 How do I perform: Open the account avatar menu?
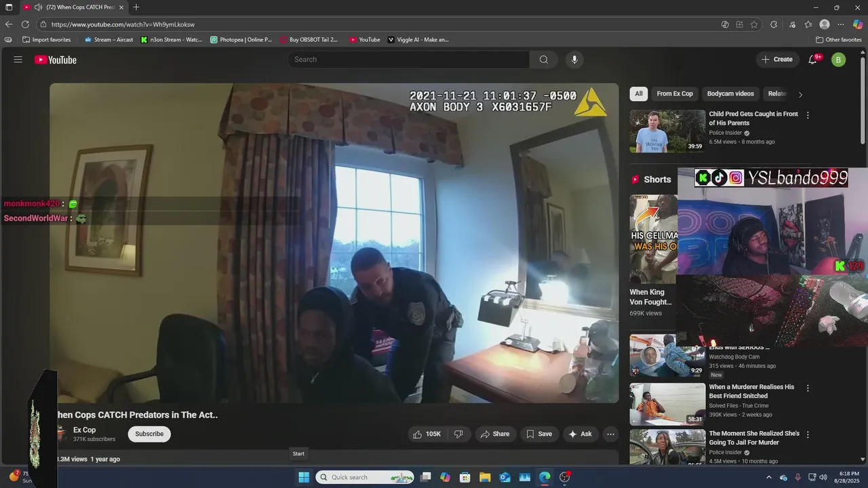tap(839, 60)
